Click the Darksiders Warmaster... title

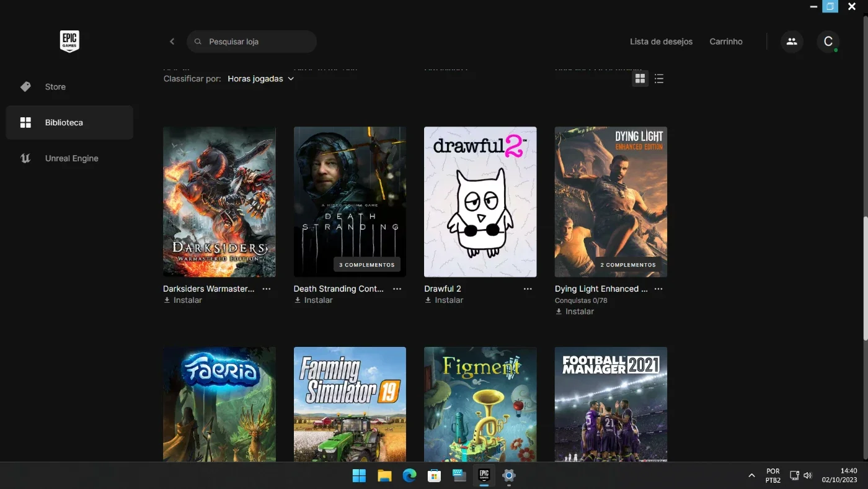tap(208, 289)
